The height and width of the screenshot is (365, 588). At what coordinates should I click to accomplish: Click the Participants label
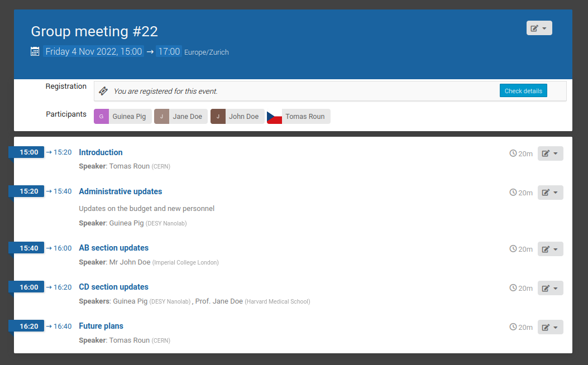click(66, 114)
